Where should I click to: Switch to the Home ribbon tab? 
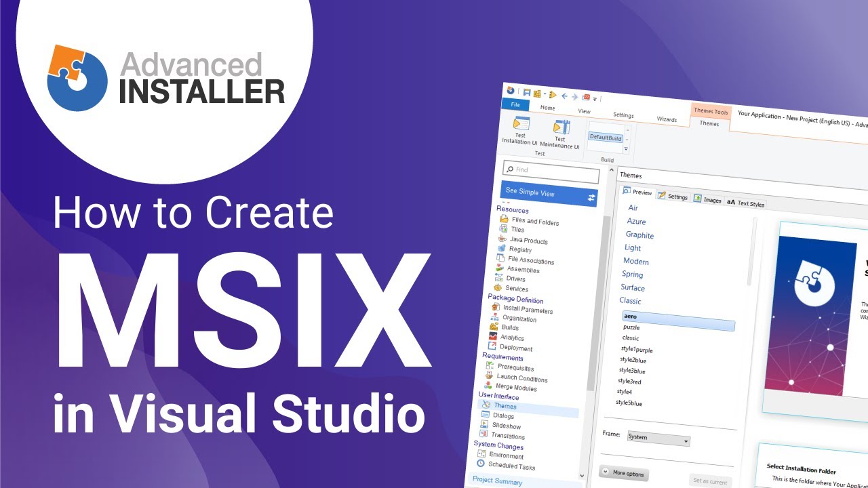click(547, 108)
